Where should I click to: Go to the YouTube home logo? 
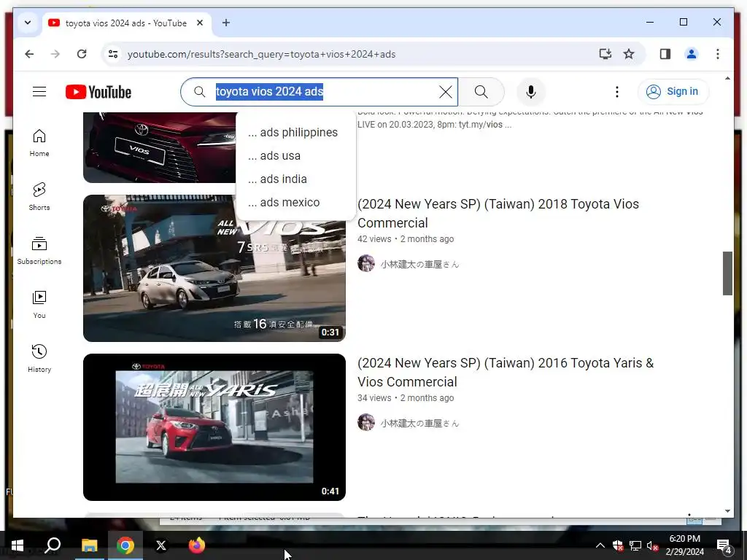(x=98, y=92)
